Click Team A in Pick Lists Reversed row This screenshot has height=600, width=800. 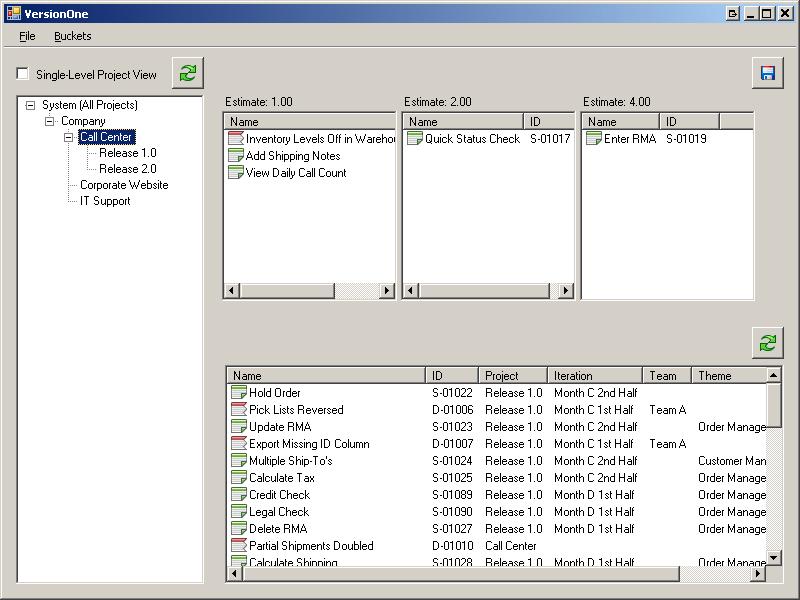pos(667,409)
